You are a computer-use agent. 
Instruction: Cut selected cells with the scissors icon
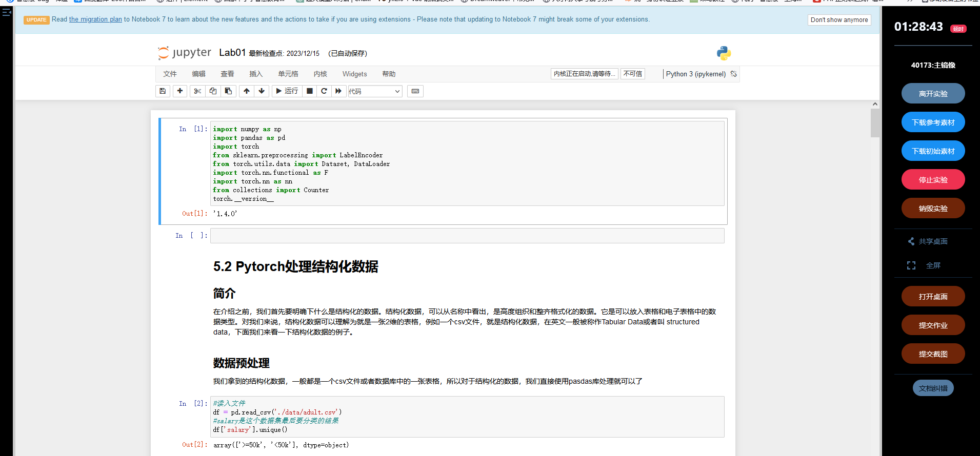[197, 91]
